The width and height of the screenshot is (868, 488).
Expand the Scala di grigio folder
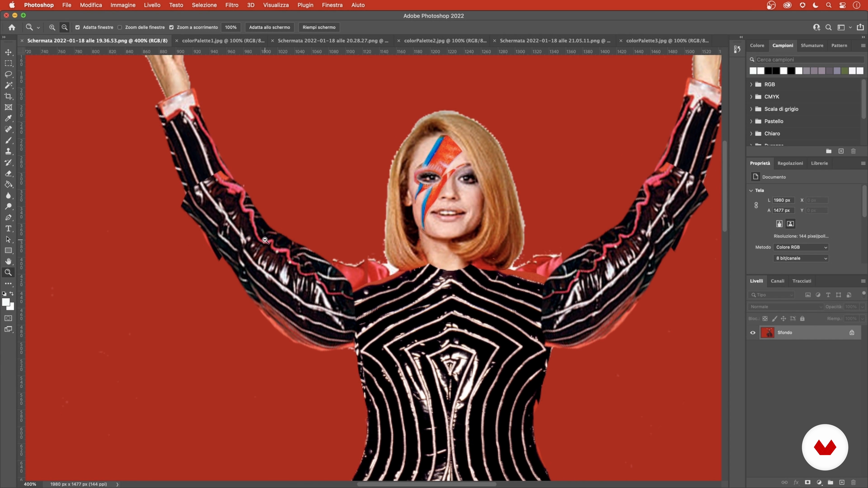pyautogui.click(x=751, y=109)
